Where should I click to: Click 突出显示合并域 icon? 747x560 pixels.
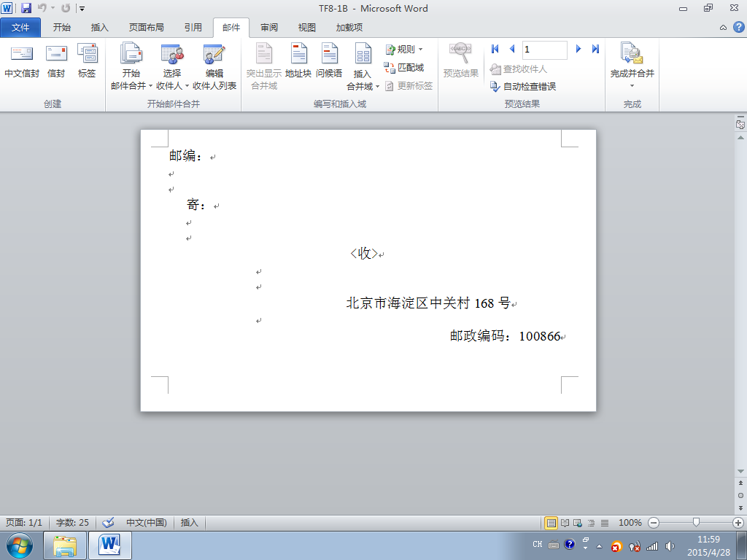click(x=264, y=66)
